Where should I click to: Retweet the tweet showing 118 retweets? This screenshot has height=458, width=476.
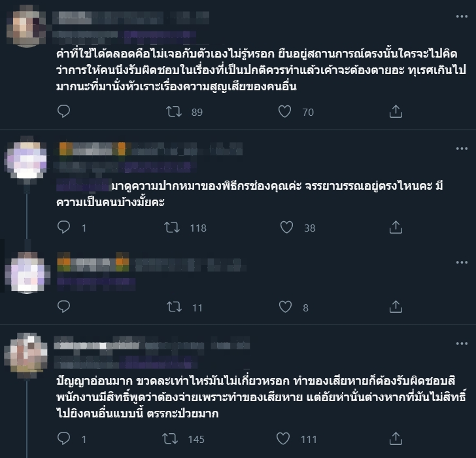pos(172,227)
